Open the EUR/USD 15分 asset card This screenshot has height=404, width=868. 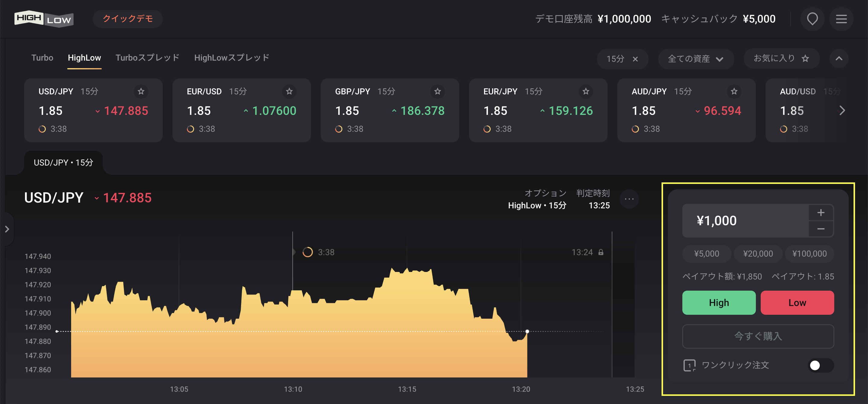(242, 110)
